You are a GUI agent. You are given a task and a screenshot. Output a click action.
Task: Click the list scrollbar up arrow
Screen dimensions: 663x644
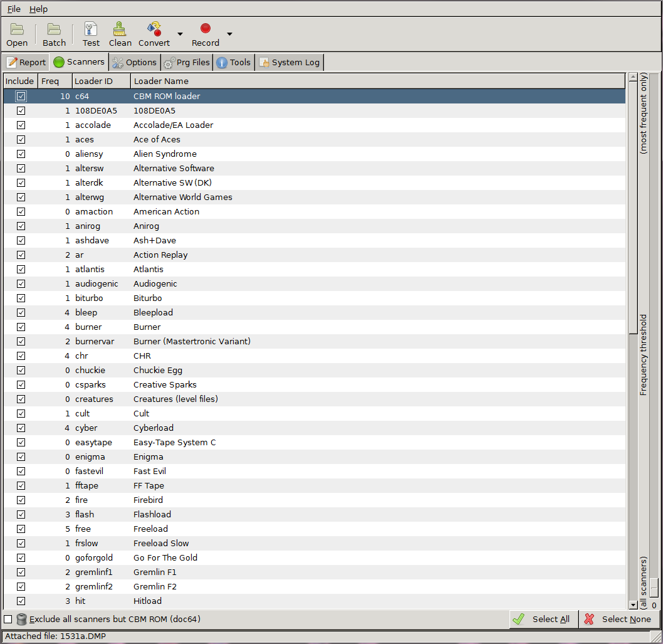coord(633,77)
